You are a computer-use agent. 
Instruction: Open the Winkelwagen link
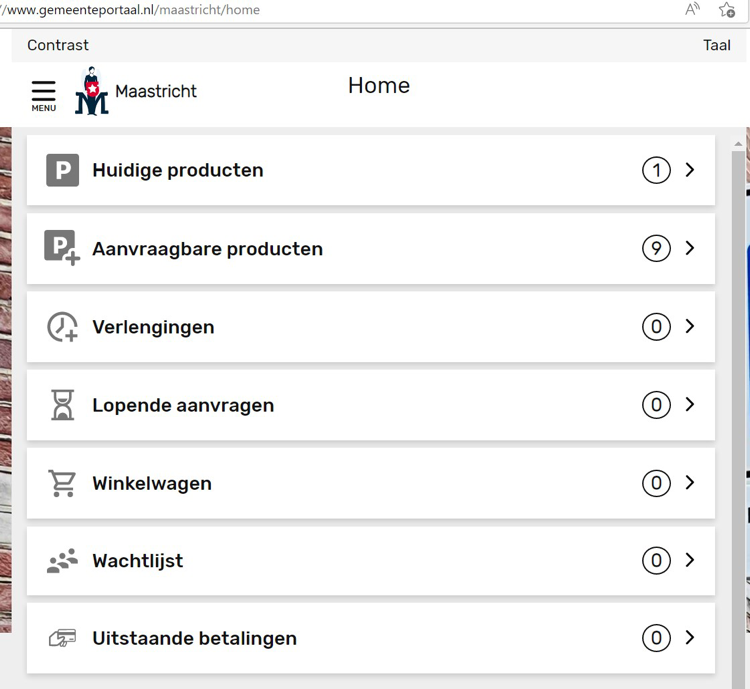(x=152, y=483)
